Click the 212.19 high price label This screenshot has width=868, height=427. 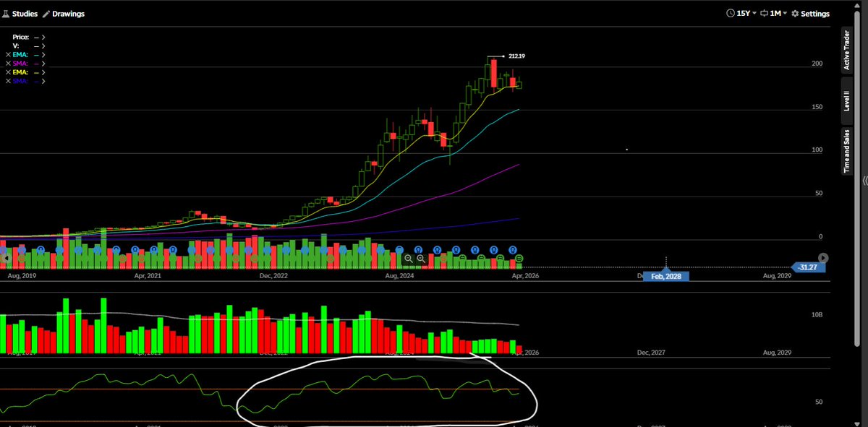[x=517, y=56]
